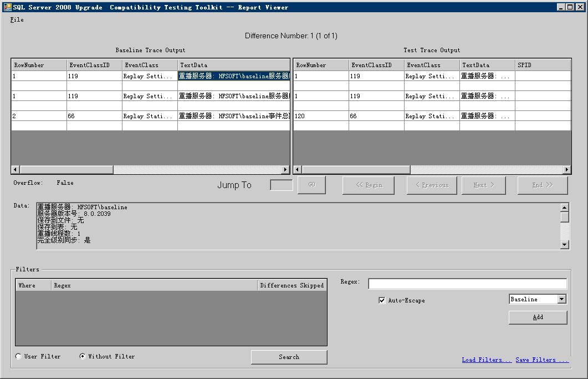Viewport: 588px width, 379px height.
Task: Select the highlighted TextData cell in Baseline Trace
Action: (234, 76)
